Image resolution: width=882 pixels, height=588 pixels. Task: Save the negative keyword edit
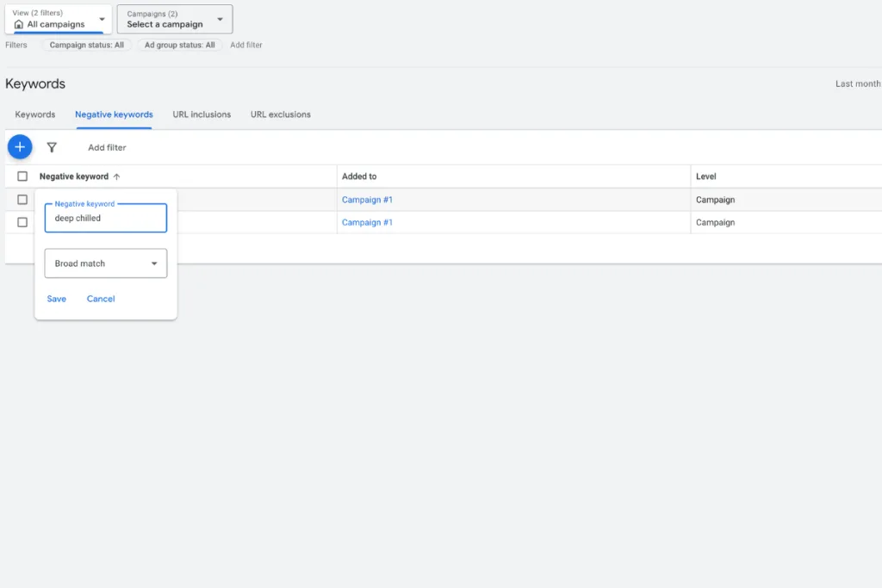[x=56, y=299]
